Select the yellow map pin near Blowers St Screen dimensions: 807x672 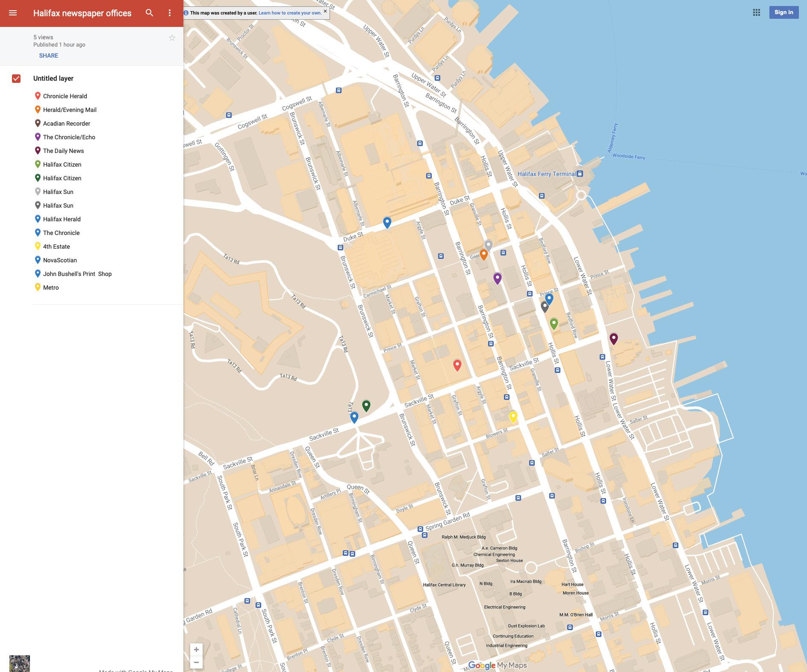pyautogui.click(x=513, y=417)
